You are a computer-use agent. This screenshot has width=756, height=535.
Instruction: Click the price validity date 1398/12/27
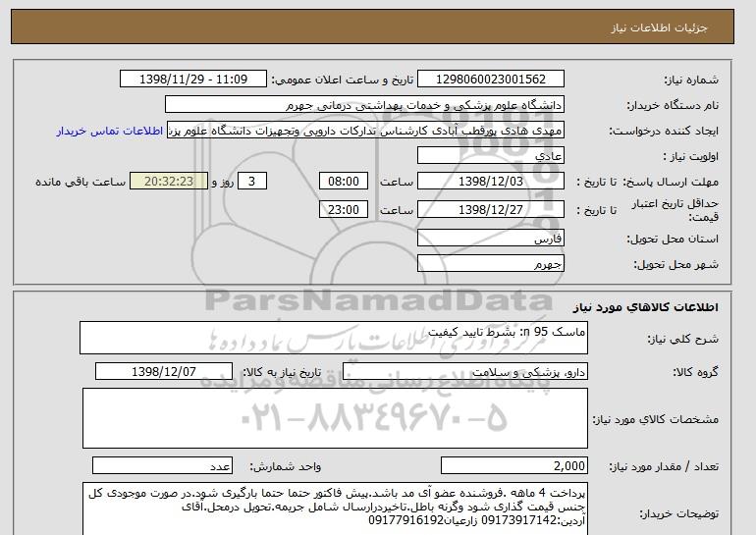pos(490,210)
